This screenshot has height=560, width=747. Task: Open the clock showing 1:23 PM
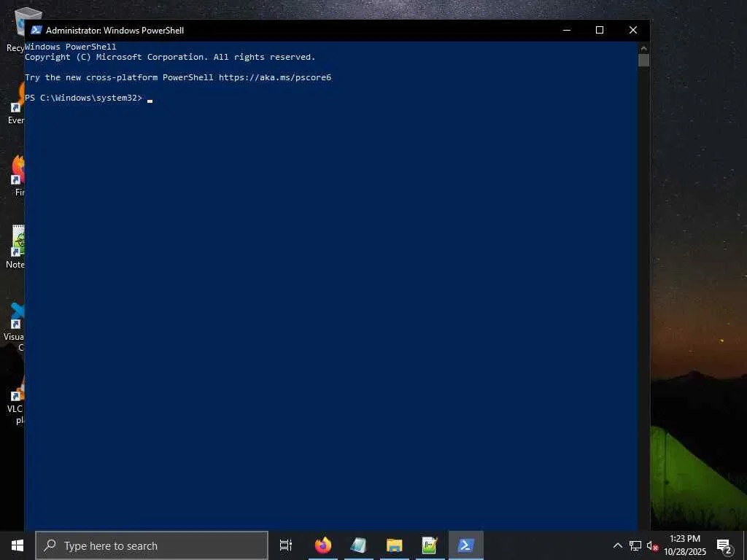(x=685, y=545)
